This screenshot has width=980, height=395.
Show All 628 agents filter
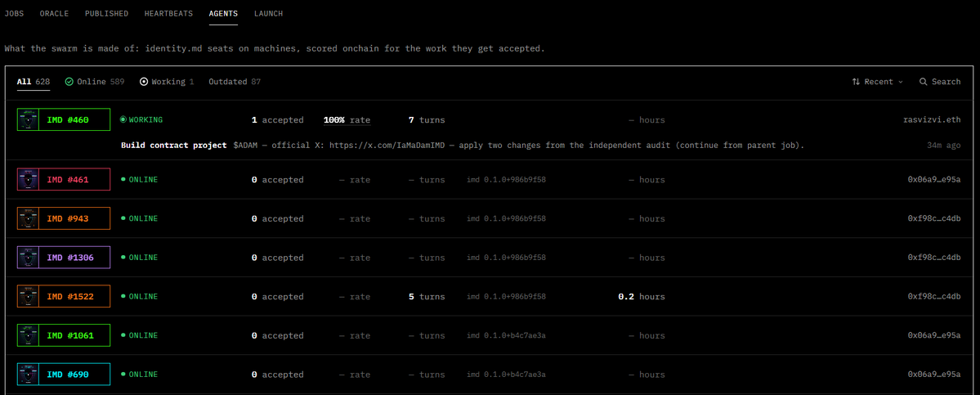point(34,81)
